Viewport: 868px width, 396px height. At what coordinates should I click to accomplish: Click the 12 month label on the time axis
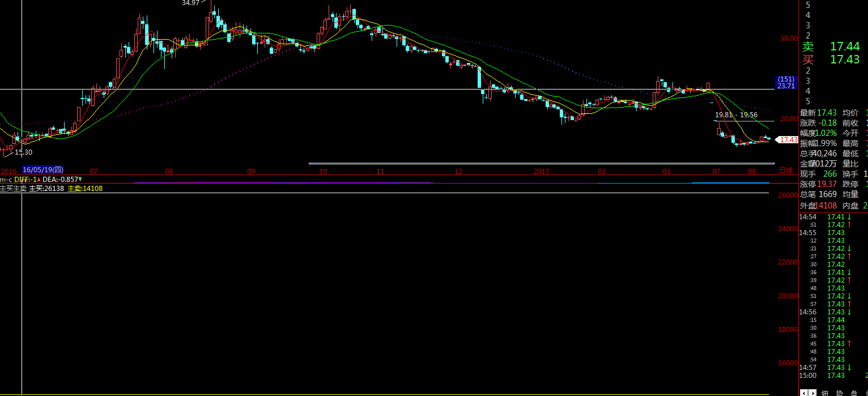click(459, 171)
